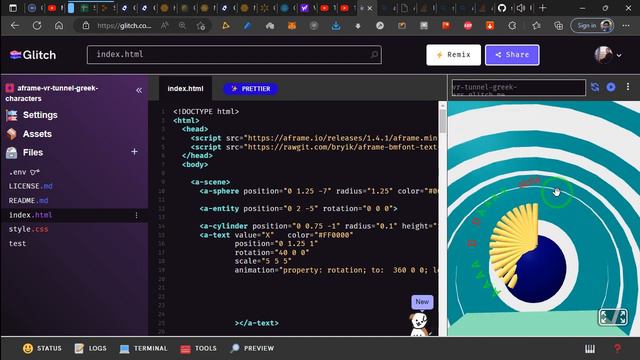
Task: Go back in the browser
Action: [15, 26]
